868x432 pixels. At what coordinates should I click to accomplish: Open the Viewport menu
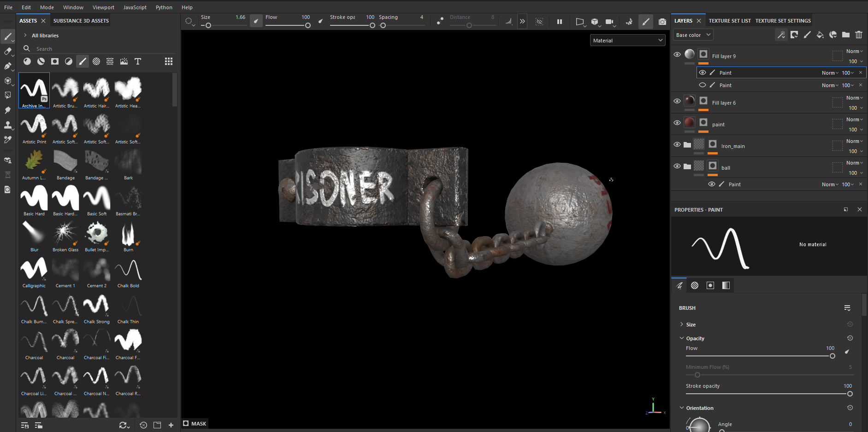(103, 7)
